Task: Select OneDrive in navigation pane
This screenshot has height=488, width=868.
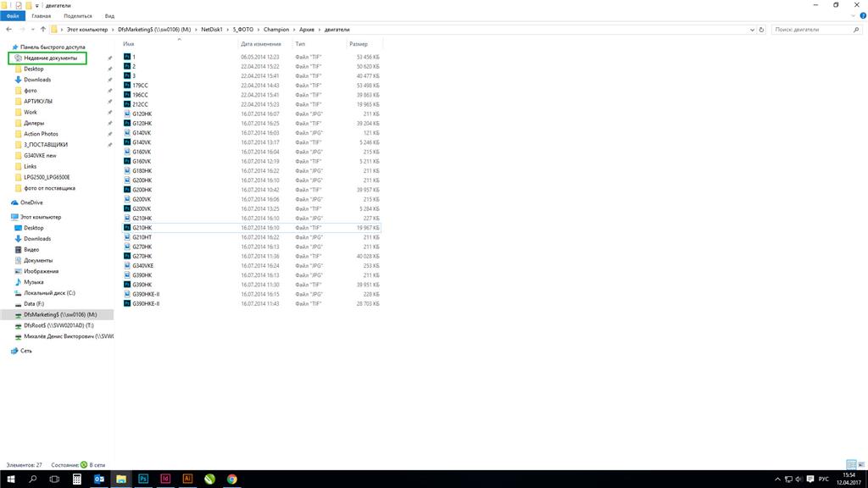Action: point(31,202)
